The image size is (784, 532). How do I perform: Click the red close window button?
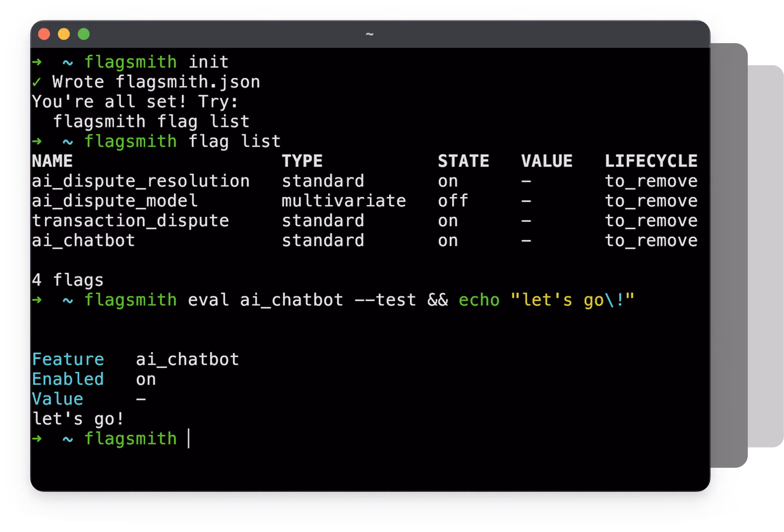[44, 34]
